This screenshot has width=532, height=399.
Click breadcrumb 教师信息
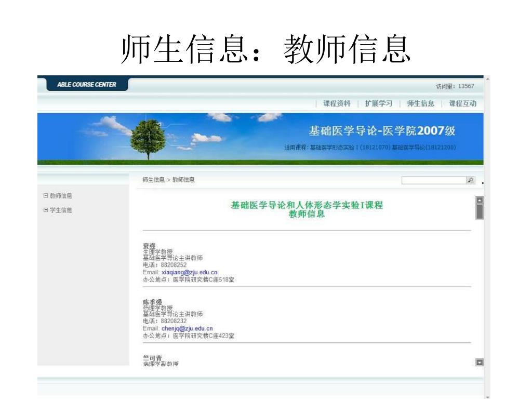[183, 179]
